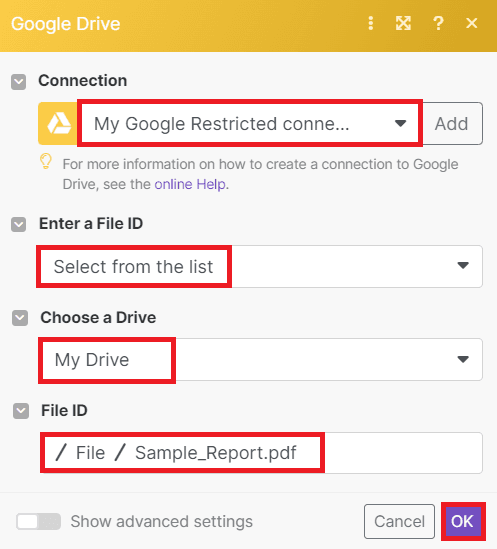The width and height of the screenshot is (497, 549).
Task: Toggle Show advanced settings switch
Action: coord(39,522)
